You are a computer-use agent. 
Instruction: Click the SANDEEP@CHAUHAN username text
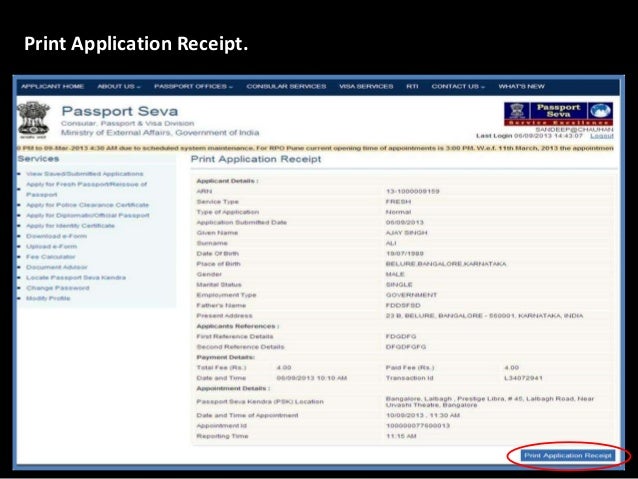point(574,129)
